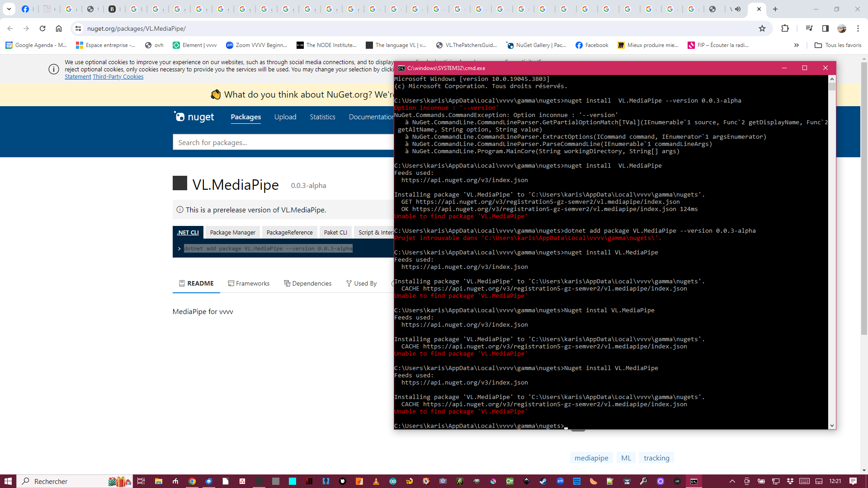Click the tracking tag

point(656,458)
